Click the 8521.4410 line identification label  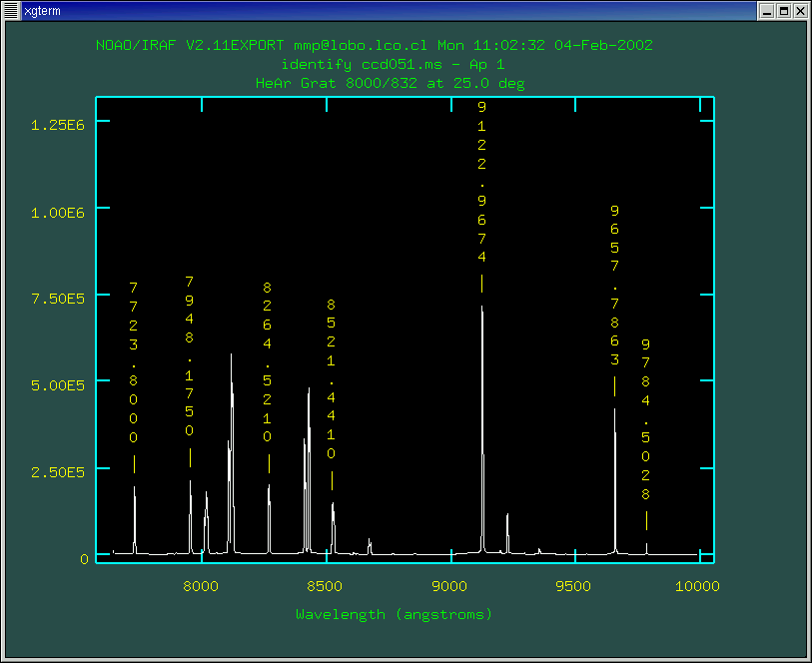pyautogui.click(x=332, y=378)
